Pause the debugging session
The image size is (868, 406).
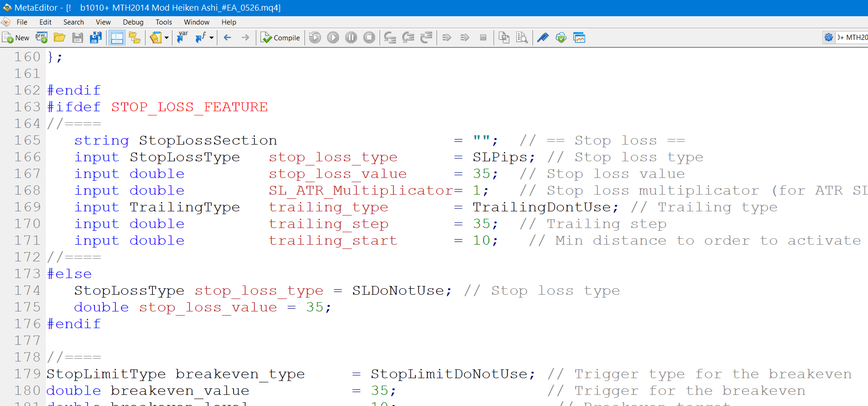(351, 38)
